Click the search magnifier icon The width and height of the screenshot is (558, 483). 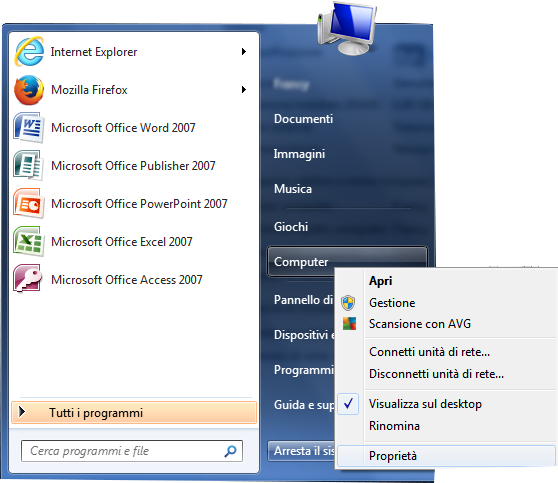click(231, 451)
